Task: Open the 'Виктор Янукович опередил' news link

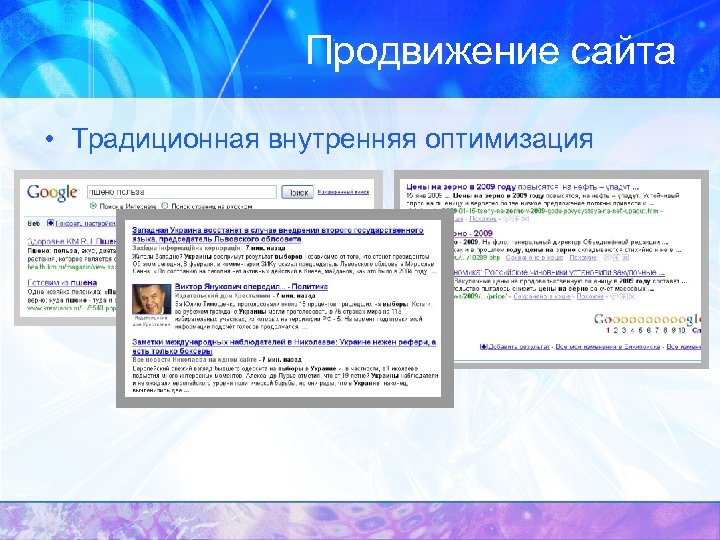Action: click(251, 287)
